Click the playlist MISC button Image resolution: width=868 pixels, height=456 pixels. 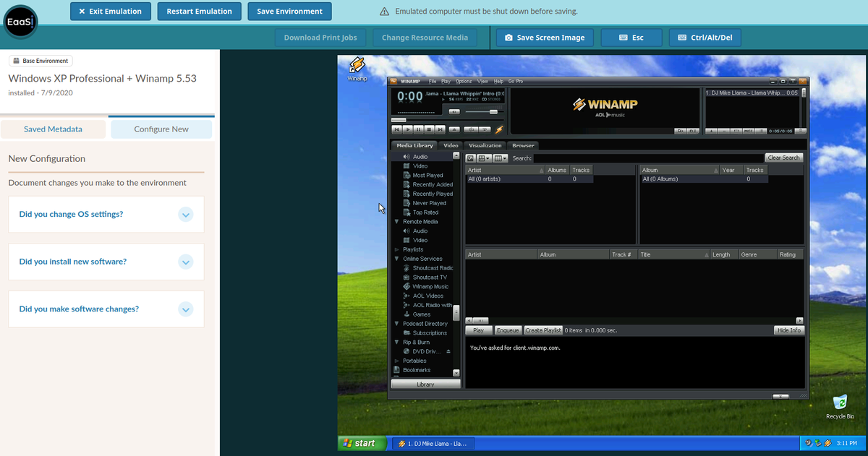(x=749, y=131)
